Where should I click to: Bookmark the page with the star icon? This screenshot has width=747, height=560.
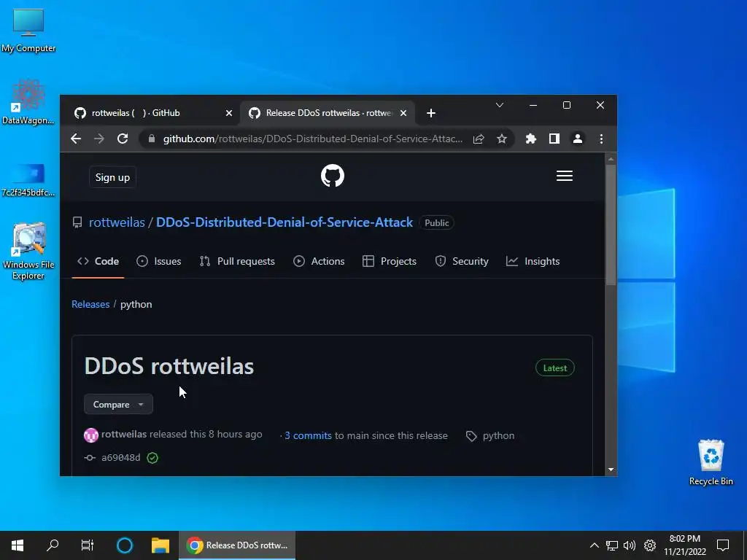click(x=502, y=139)
